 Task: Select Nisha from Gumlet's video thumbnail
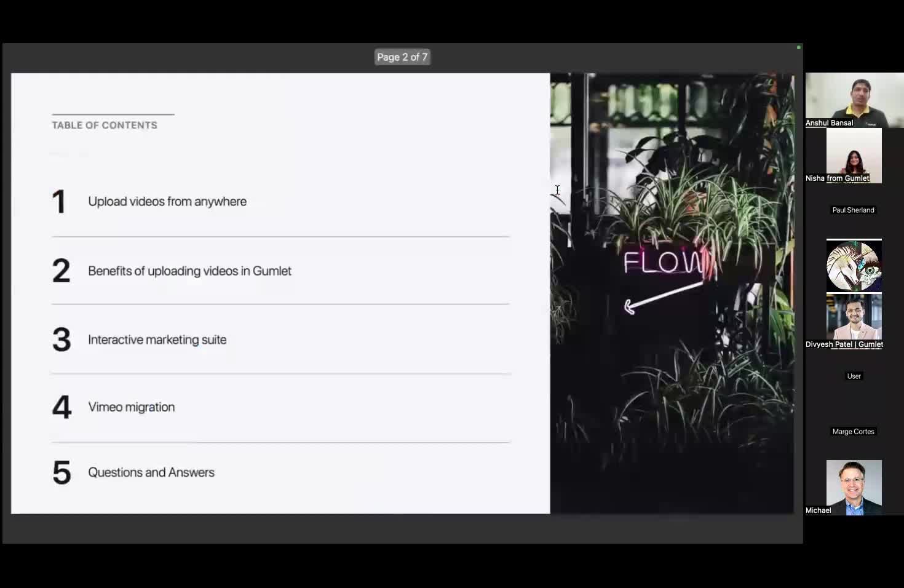pyautogui.click(x=854, y=156)
